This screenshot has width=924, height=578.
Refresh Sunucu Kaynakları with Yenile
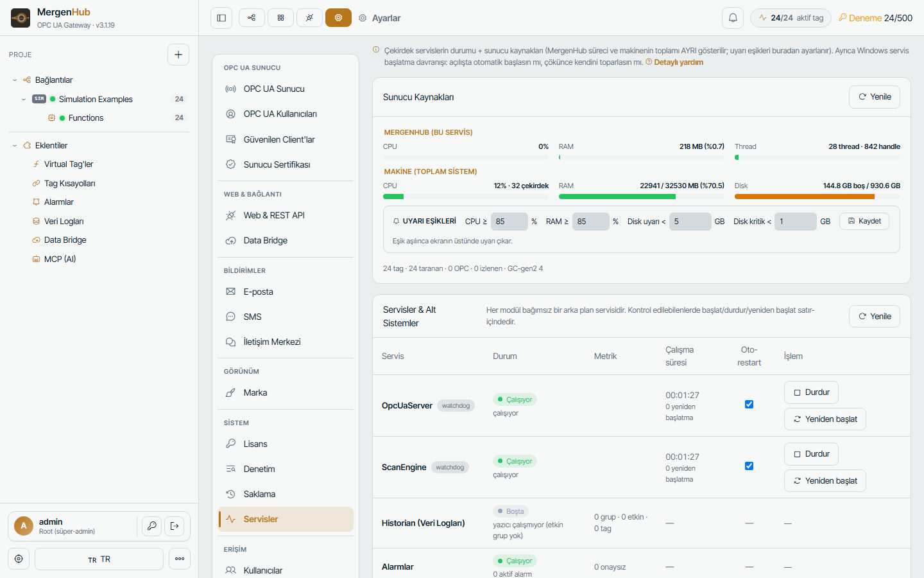[x=875, y=97]
